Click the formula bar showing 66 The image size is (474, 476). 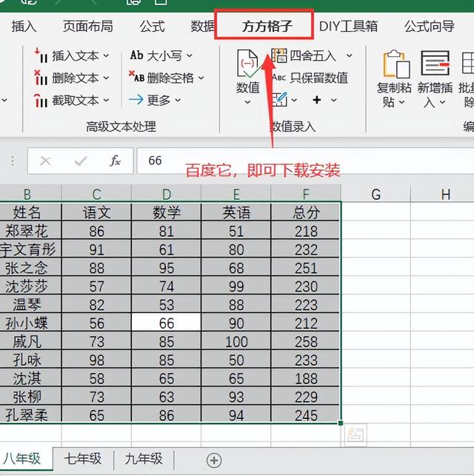[305, 161]
